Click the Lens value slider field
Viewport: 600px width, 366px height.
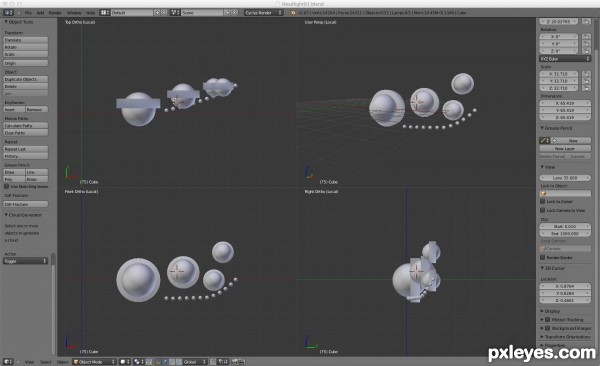[565, 178]
